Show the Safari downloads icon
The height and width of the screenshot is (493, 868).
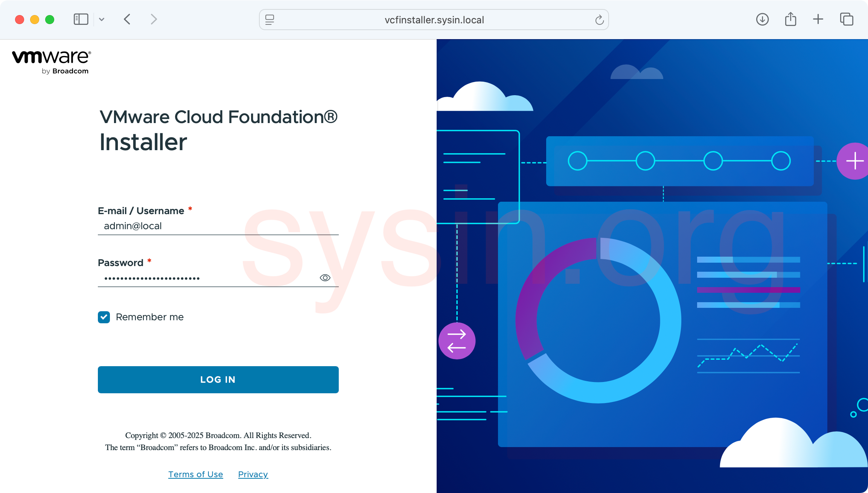click(x=762, y=19)
